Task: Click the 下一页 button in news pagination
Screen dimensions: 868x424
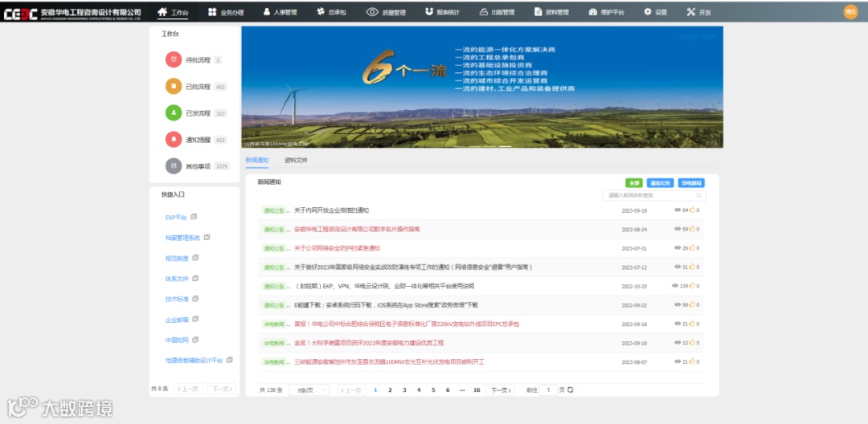Action: pos(500,389)
